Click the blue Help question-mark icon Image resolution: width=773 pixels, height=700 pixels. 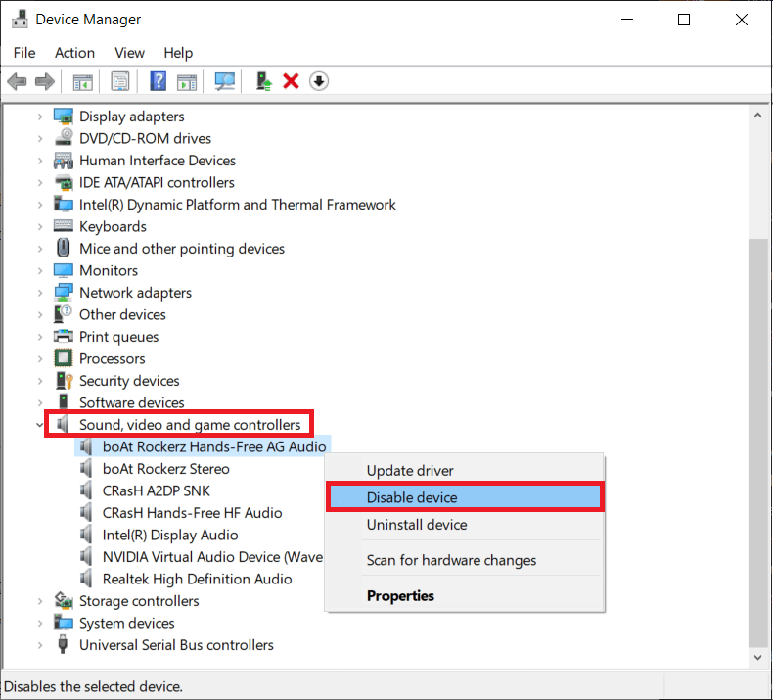click(158, 81)
